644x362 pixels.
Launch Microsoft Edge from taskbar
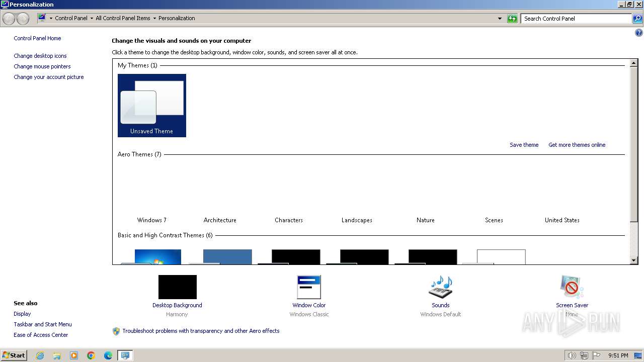108,355
